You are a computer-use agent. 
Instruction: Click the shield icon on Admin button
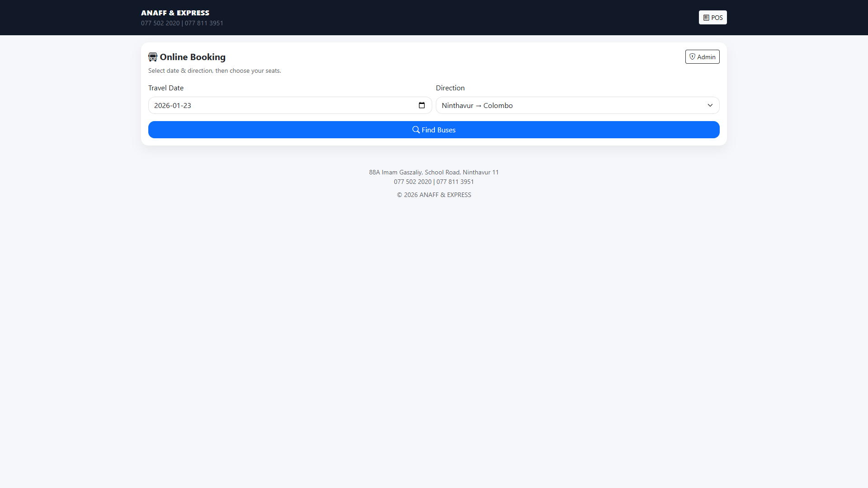point(692,57)
